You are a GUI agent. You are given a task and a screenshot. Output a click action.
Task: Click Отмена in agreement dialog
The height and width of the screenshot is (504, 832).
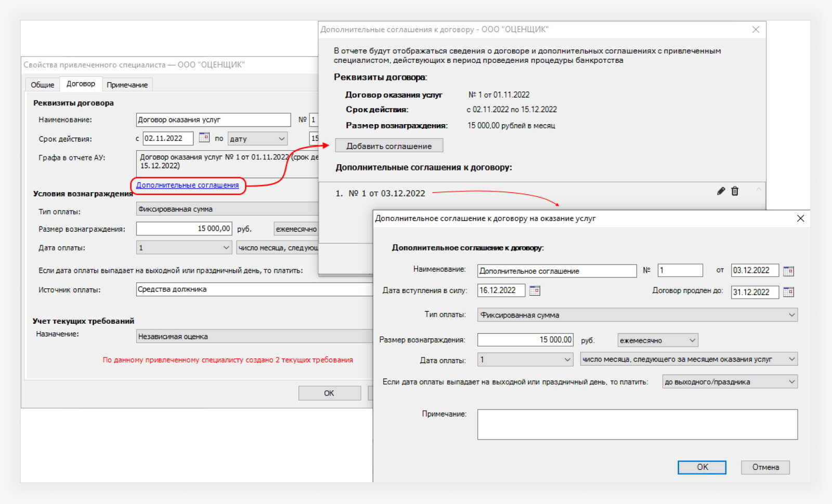click(x=765, y=467)
